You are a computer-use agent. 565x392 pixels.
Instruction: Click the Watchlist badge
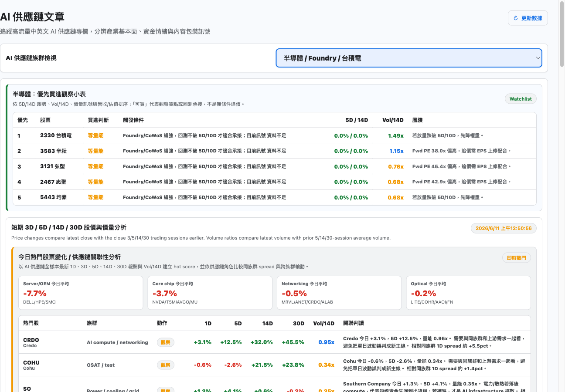tap(521, 99)
